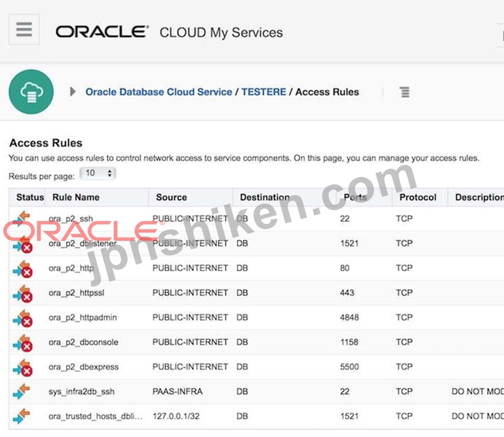
Task: Click port 1158 in the ora_p2_dbconsole row
Action: [x=349, y=343]
